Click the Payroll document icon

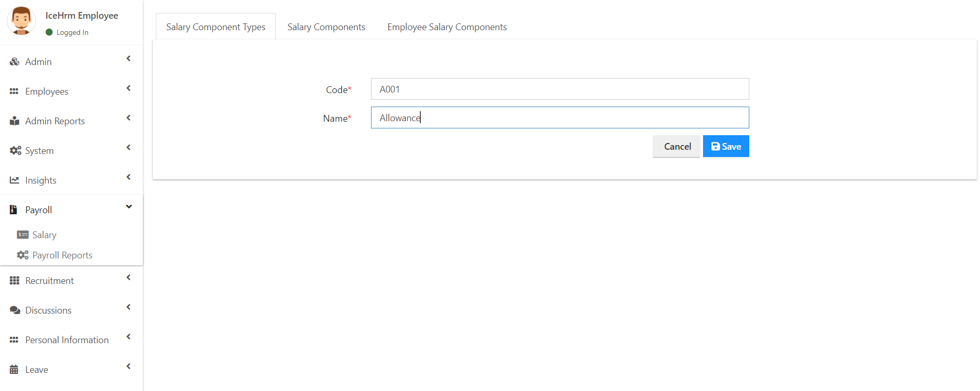pos(14,210)
